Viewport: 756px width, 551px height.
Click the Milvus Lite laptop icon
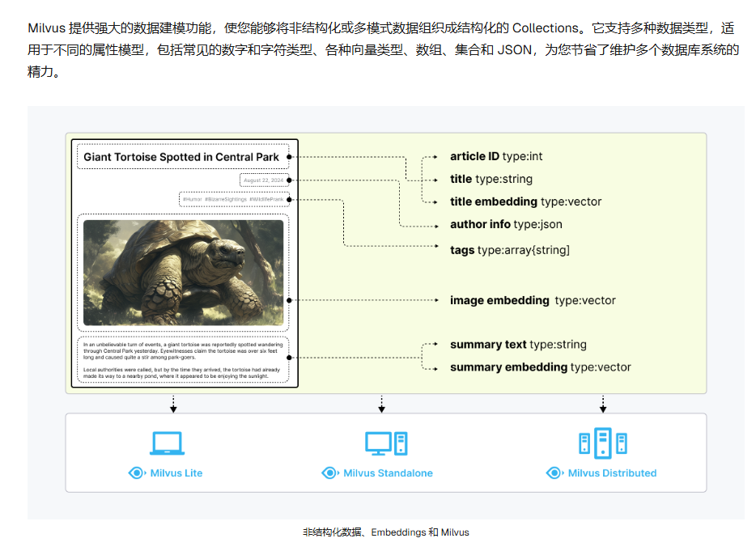point(167,443)
